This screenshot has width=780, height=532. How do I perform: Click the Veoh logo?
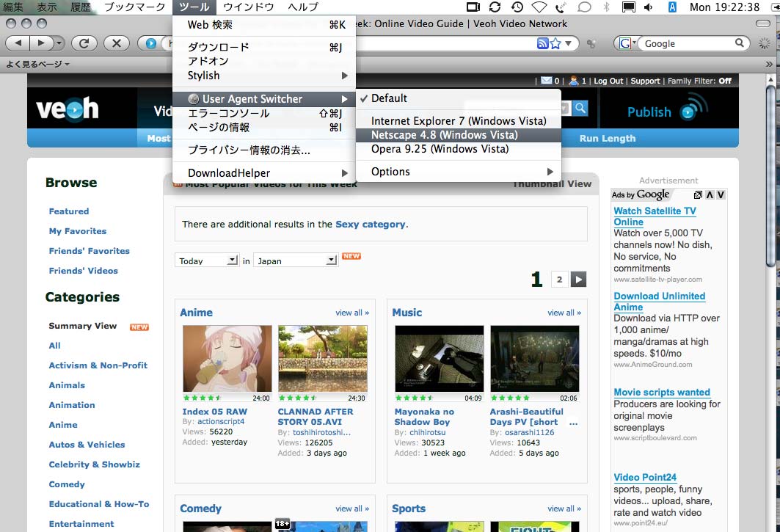(68, 109)
